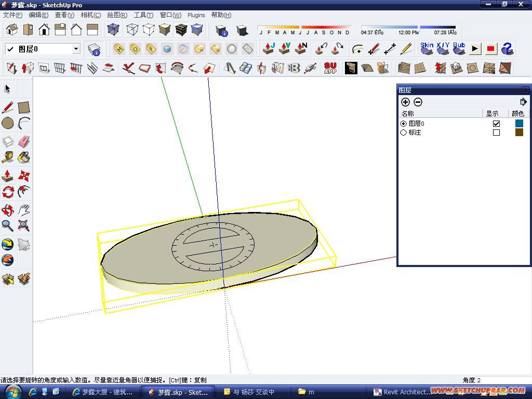Image resolution: width=532 pixels, height=399 pixels.
Task: Choose the Paint Bucket tool
Action: (24, 157)
